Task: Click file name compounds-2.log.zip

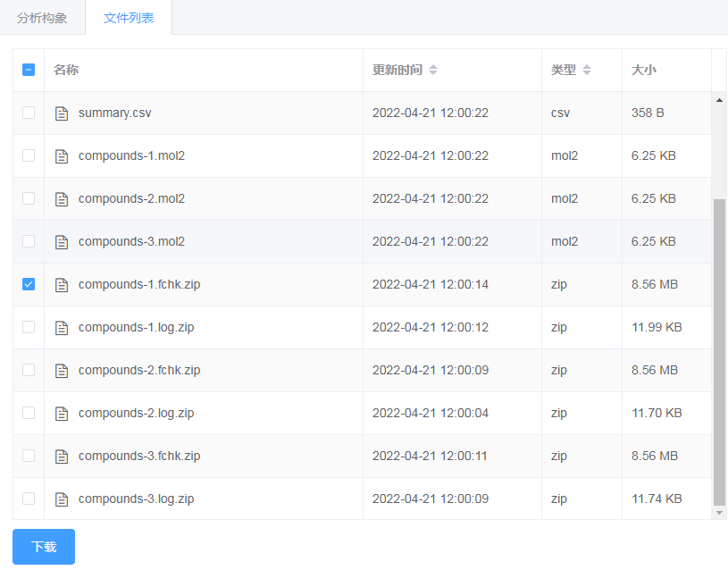Action: point(136,413)
